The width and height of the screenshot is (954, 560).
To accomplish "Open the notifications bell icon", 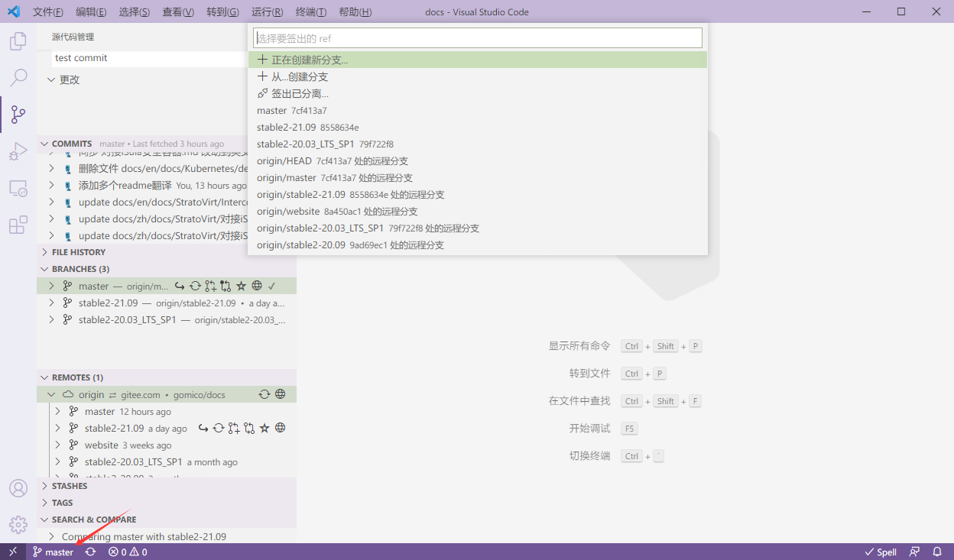I will click(937, 552).
